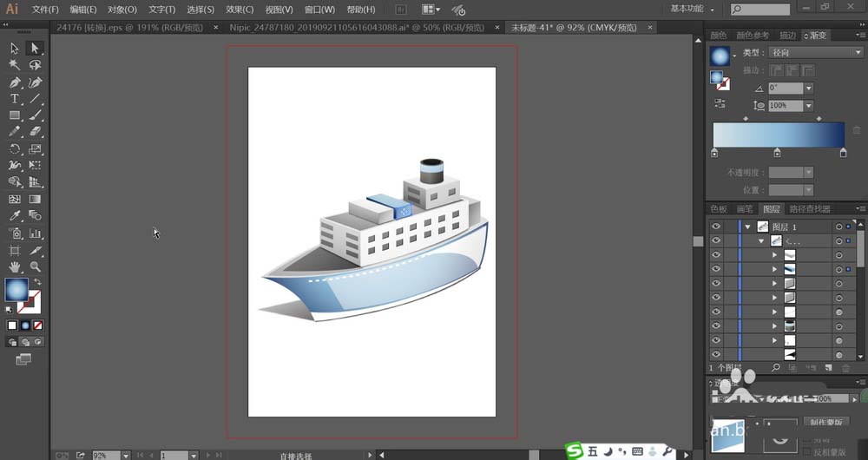Open the arrange documents dropdown
The width and height of the screenshot is (868, 460).
point(431,10)
